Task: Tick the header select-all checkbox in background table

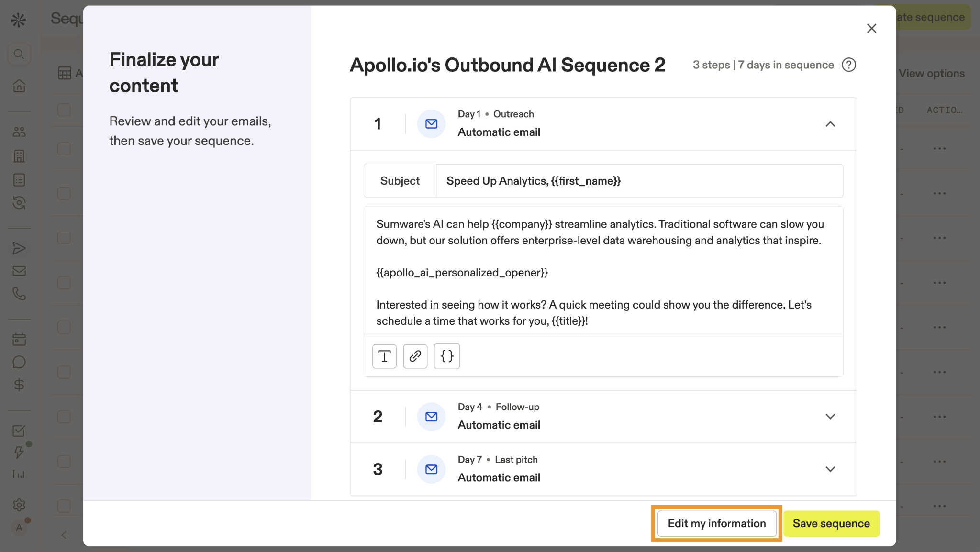Action: point(64,110)
